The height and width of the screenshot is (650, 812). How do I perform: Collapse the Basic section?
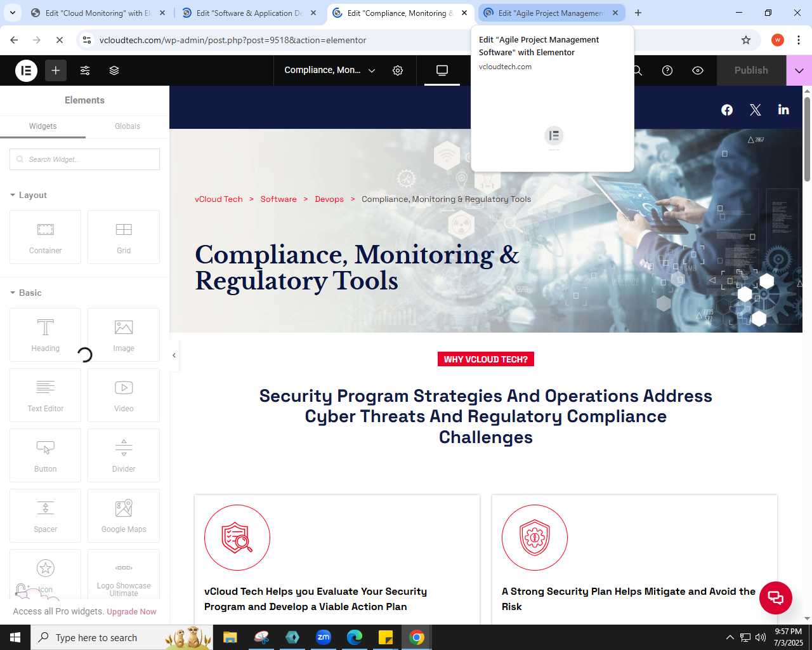[x=26, y=293]
